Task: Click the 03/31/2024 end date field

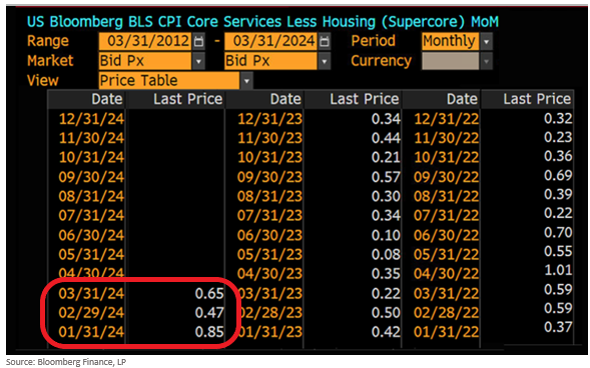Action: 271,41
